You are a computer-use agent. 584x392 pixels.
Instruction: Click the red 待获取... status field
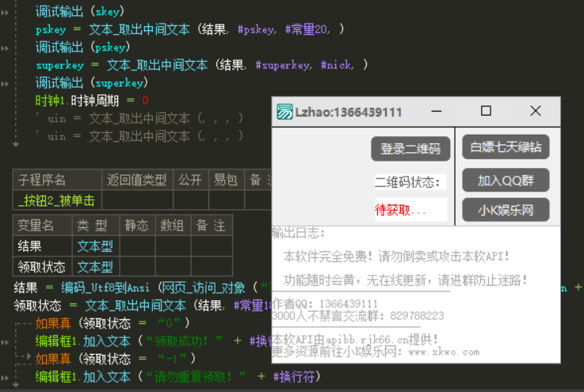[x=410, y=210]
